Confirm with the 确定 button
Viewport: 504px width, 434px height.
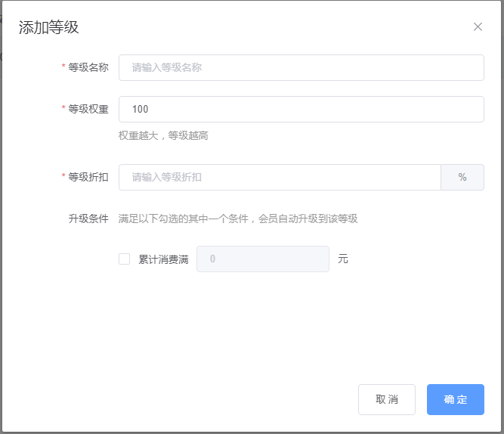(455, 399)
